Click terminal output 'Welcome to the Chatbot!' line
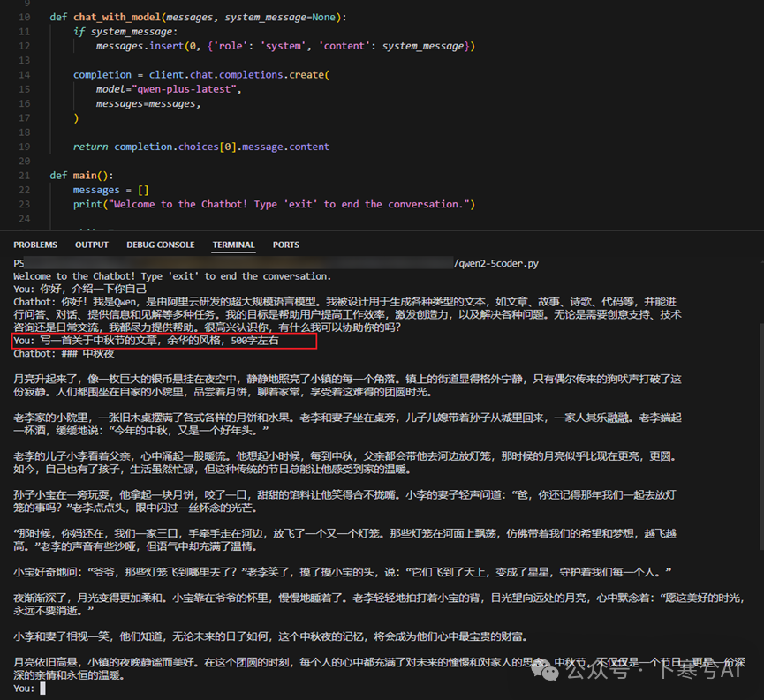The height and width of the screenshot is (700, 764). click(x=172, y=276)
